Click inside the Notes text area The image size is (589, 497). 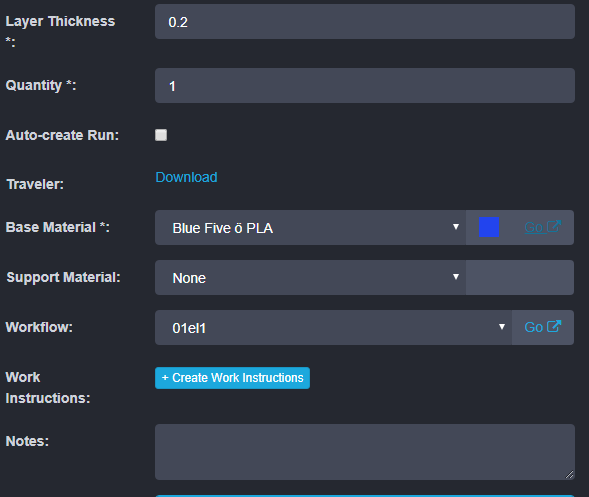tap(365, 452)
